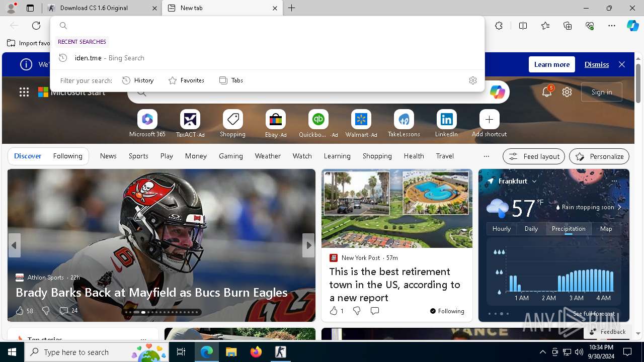Expand more feed categories ellipsis
Viewport: 644px width, 362px height.
pyautogui.click(x=486, y=156)
